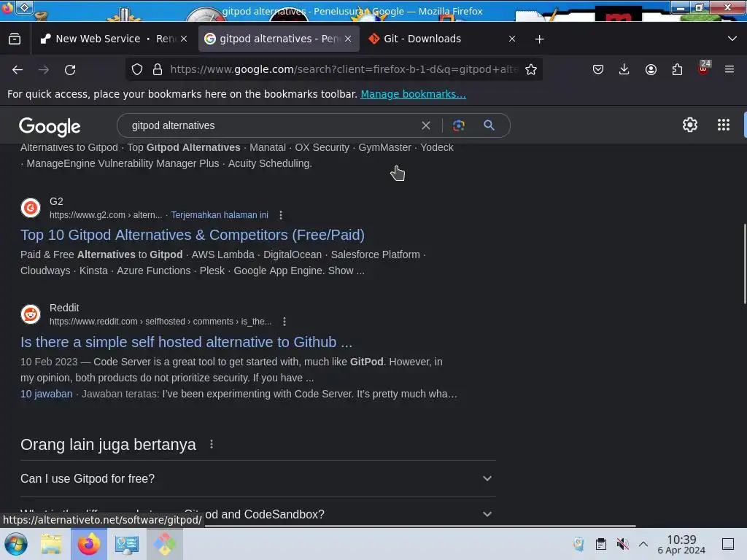Viewport: 747px width, 560px height.
Task: Open uBlock extension with 24 badge
Action: (x=704, y=68)
